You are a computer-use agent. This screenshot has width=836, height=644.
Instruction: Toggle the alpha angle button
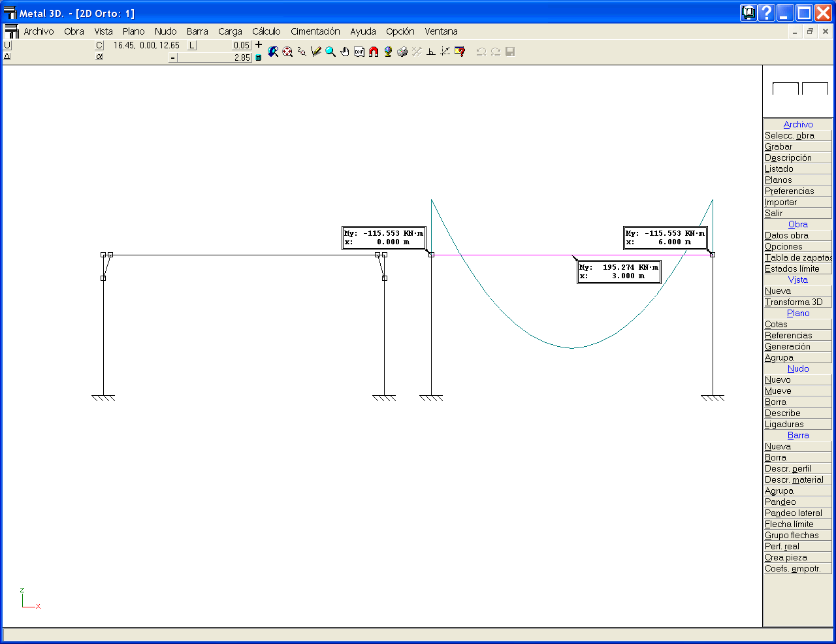pos(99,56)
